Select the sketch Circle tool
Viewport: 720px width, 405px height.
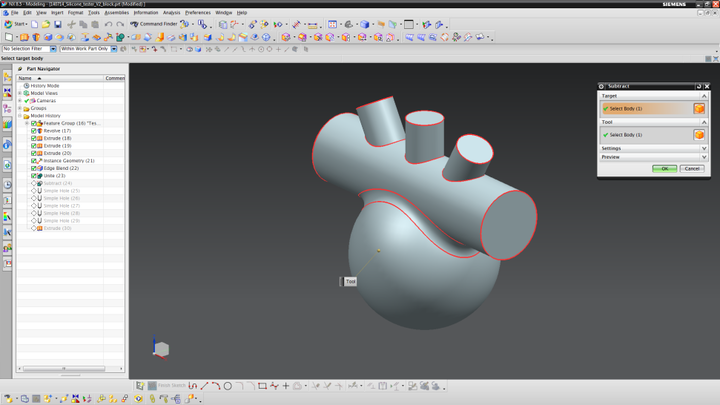click(227, 386)
